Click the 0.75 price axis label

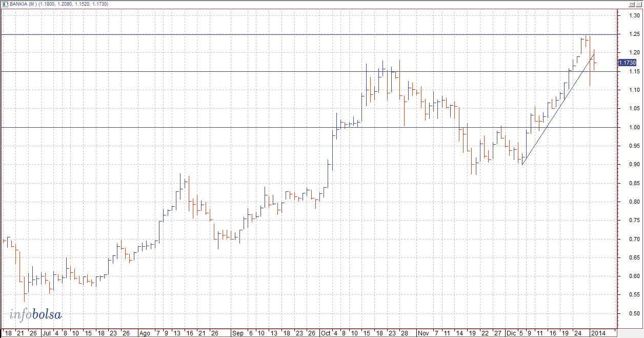[x=635, y=220]
